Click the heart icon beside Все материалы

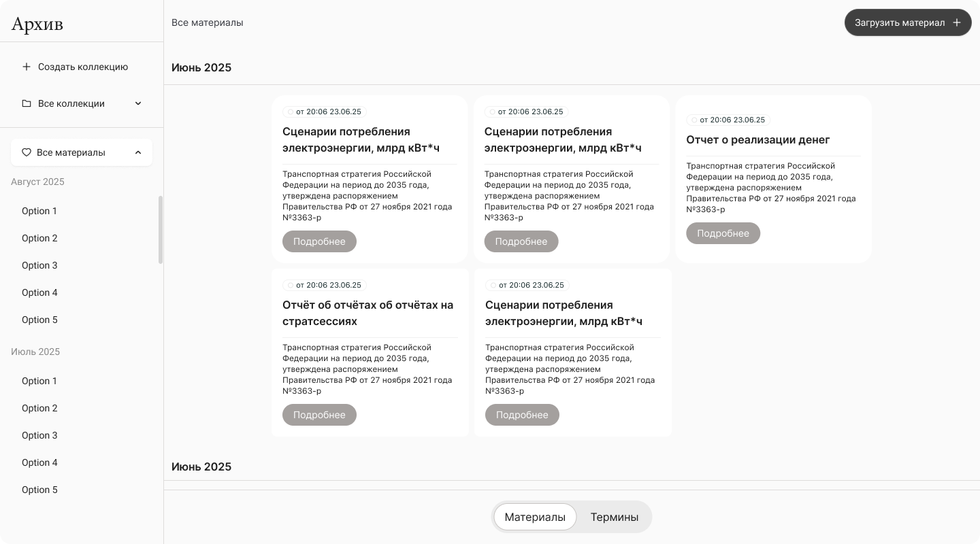[x=27, y=152]
